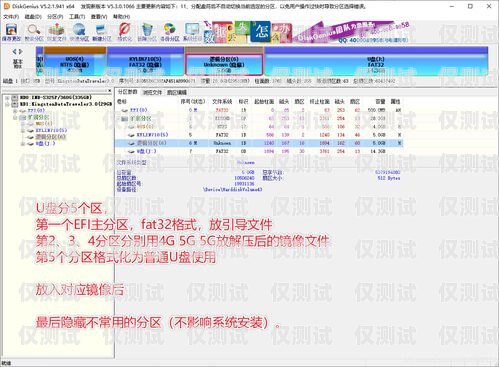Select the KYLIN710(5) FAT32 block in the disk map
Image resolution: width=499 pixels, height=367 pixels.
[x=145, y=61]
